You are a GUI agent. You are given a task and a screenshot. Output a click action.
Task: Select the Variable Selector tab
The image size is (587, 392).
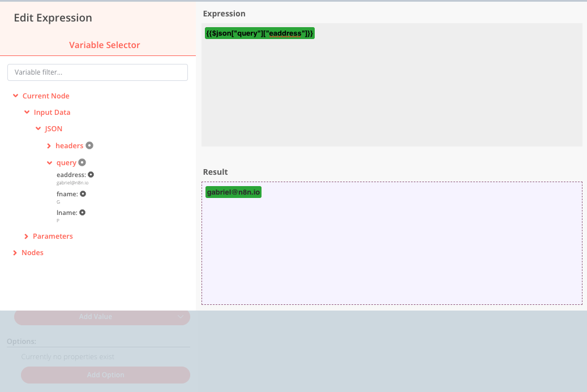[104, 45]
